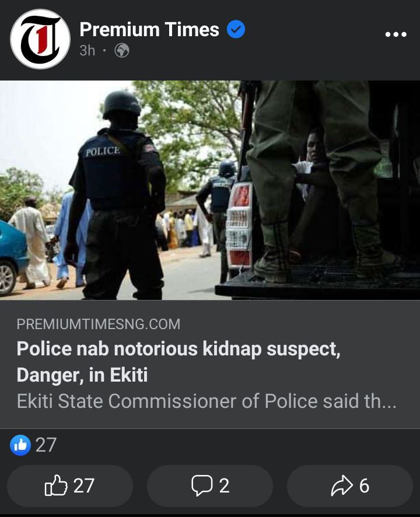Click the "Danger, in Ekiti" headline line
The height and width of the screenshot is (517, 420).
tap(82, 375)
